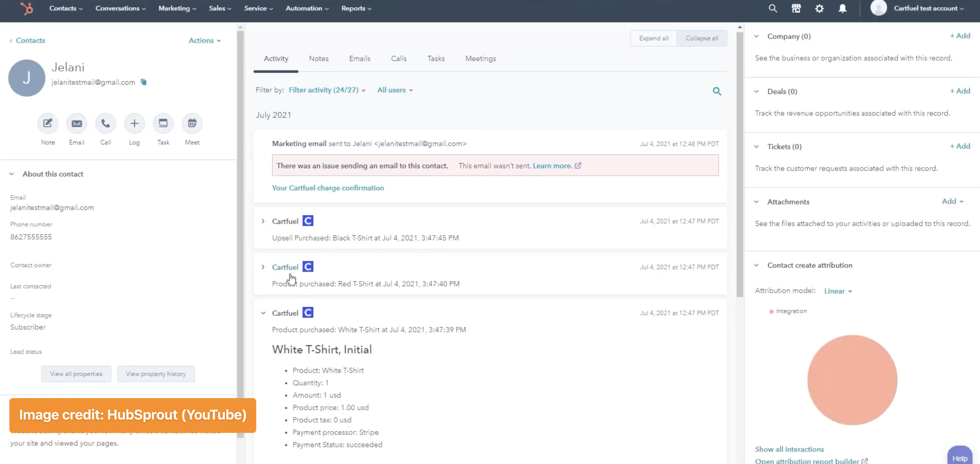Click the salmon Integration attribution pie chart
The image size is (980, 464).
click(852, 380)
